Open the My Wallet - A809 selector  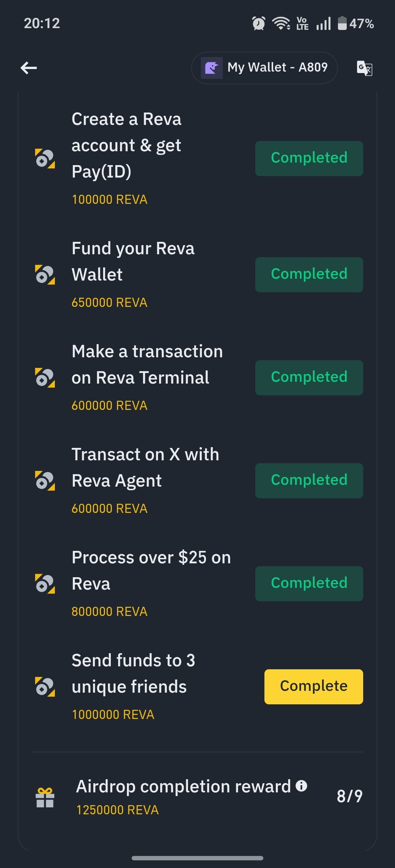click(264, 68)
